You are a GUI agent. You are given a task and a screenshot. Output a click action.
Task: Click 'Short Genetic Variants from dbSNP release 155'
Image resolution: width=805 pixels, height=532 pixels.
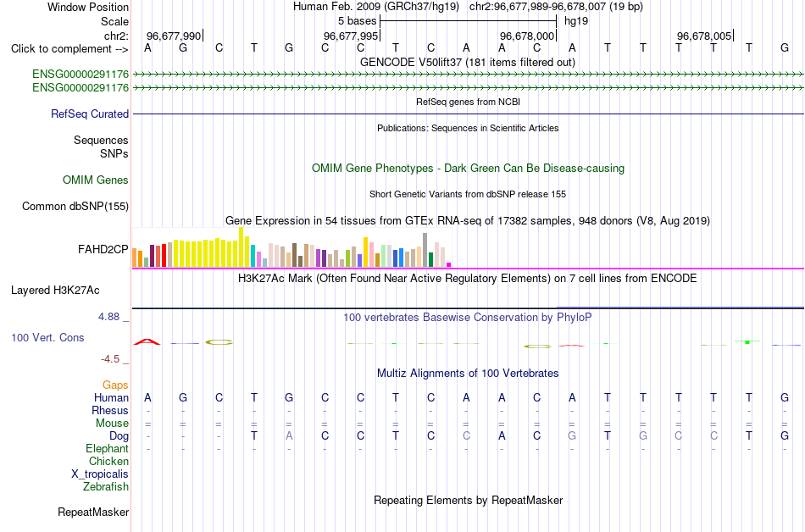[x=468, y=194]
